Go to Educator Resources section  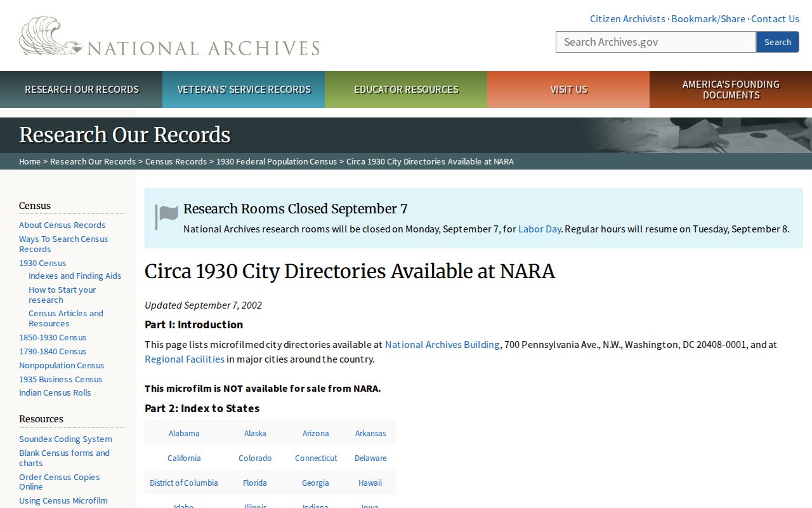click(x=406, y=90)
